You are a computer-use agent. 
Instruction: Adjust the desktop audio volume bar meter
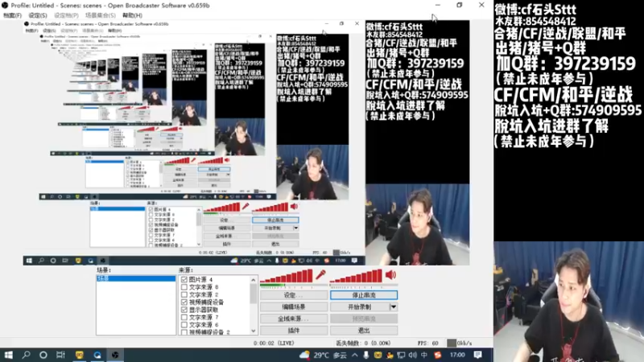[x=356, y=276]
